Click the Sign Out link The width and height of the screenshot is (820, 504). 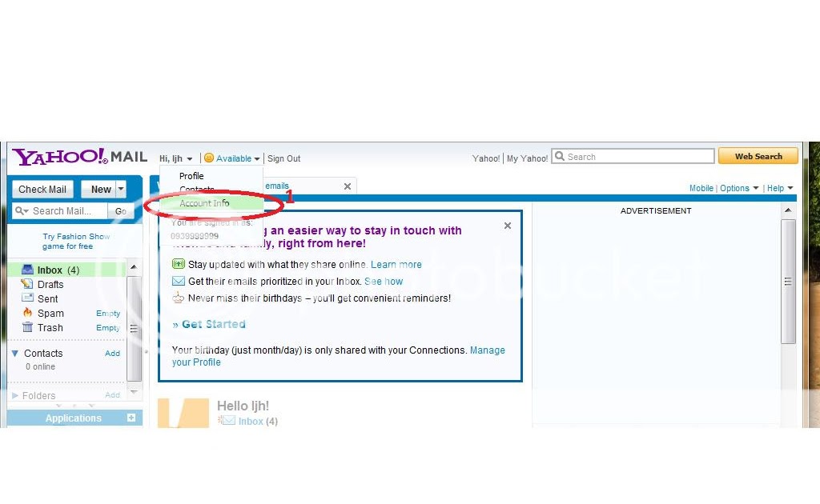click(x=284, y=158)
